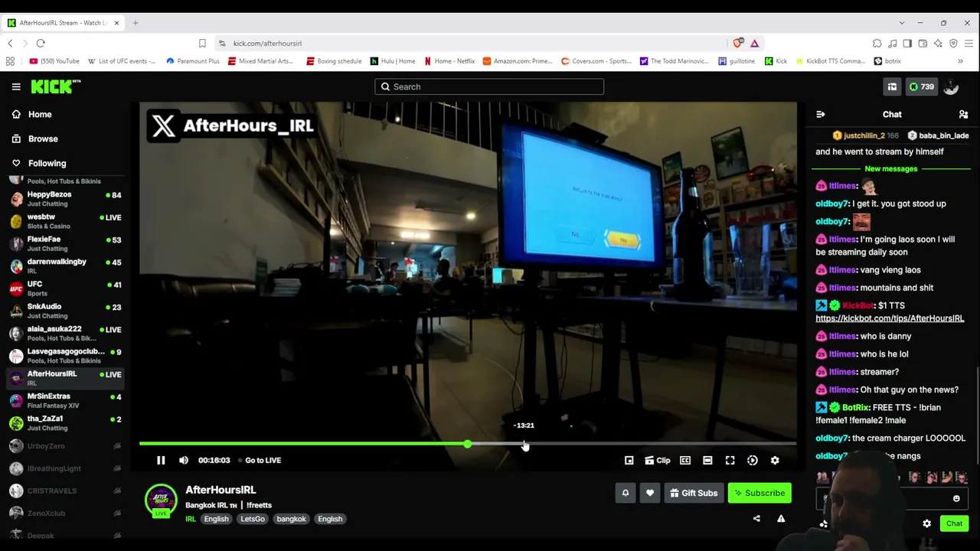Open the browser main menu

pos(969,43)
